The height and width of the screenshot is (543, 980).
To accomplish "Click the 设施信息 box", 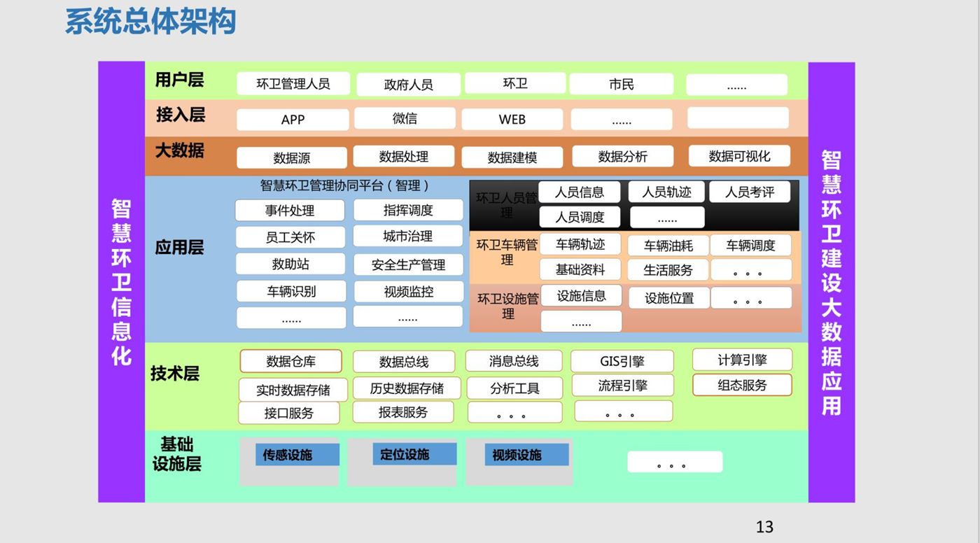I will coord(581,295).
